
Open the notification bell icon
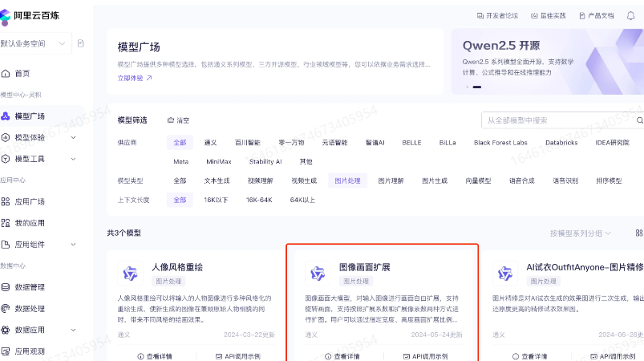[x=631, y=15]
